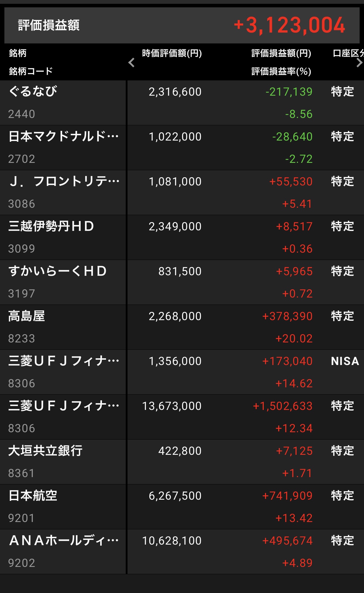Open 三越伊勢丹HD stock details
Image resolution: width=364 pixels, height=593 pixels.
51,227
